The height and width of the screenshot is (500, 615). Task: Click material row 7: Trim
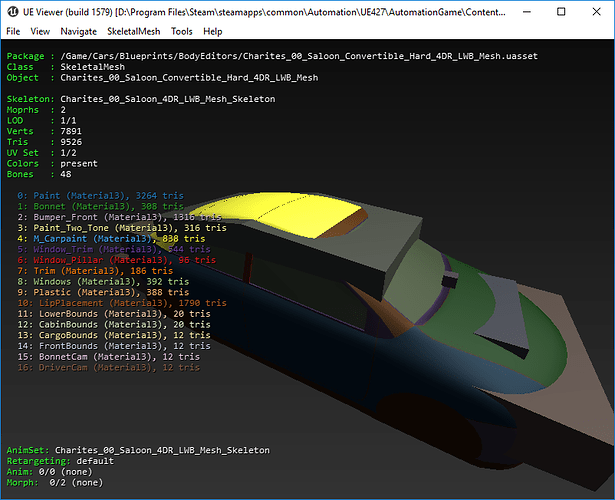(x=95, y=271)
